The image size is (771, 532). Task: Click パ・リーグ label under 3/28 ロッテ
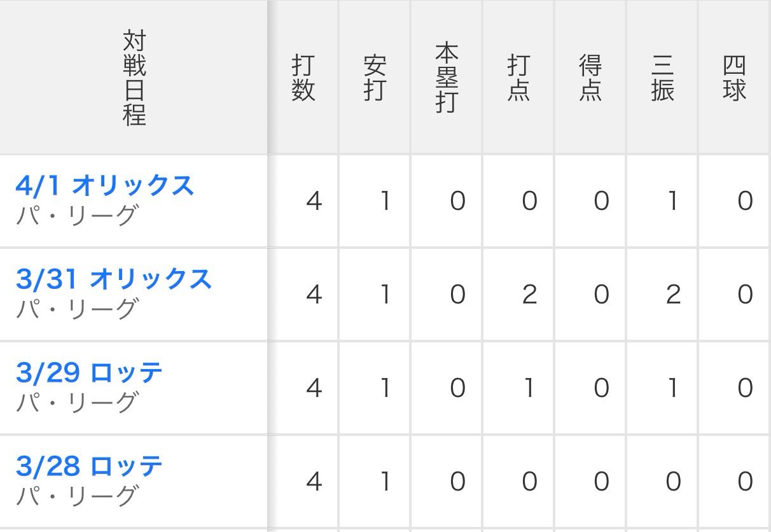click(x=76, y=496)
